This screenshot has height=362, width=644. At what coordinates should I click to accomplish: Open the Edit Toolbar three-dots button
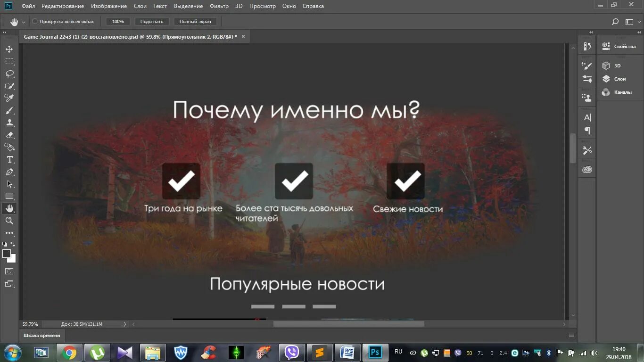(9, 233)
